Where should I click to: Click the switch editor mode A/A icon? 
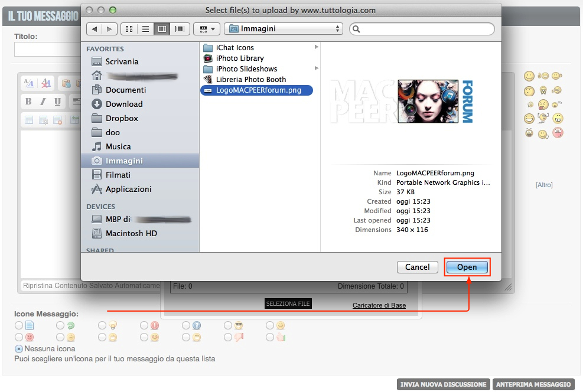coord(29,83)
